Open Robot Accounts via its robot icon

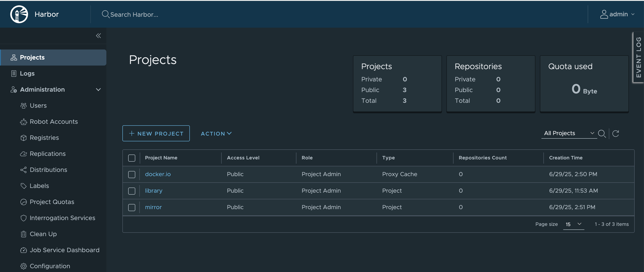pos(24,122)
